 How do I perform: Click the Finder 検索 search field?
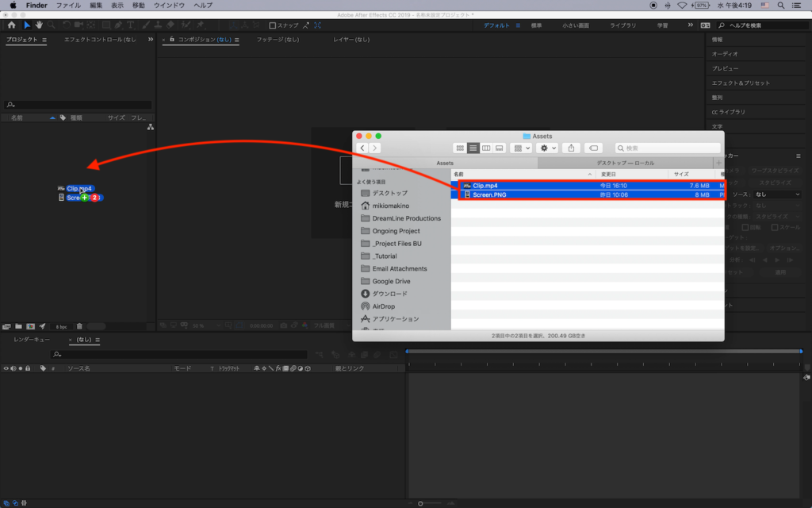(x=668, y=148)
